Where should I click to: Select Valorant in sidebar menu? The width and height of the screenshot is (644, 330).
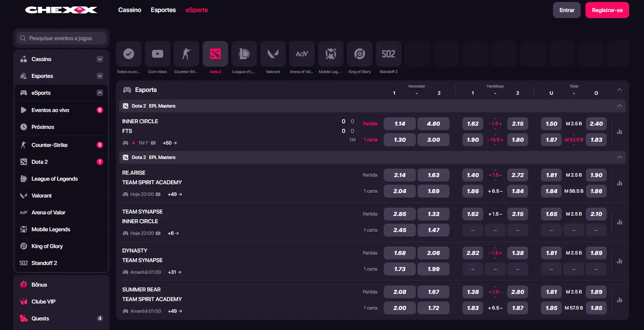(61, 196)
